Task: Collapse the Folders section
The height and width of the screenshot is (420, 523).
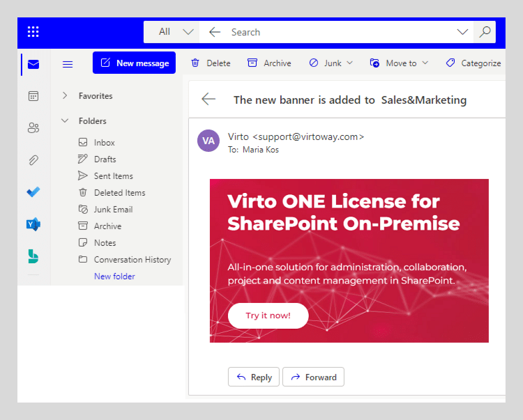Action: (x=65, y=120)
